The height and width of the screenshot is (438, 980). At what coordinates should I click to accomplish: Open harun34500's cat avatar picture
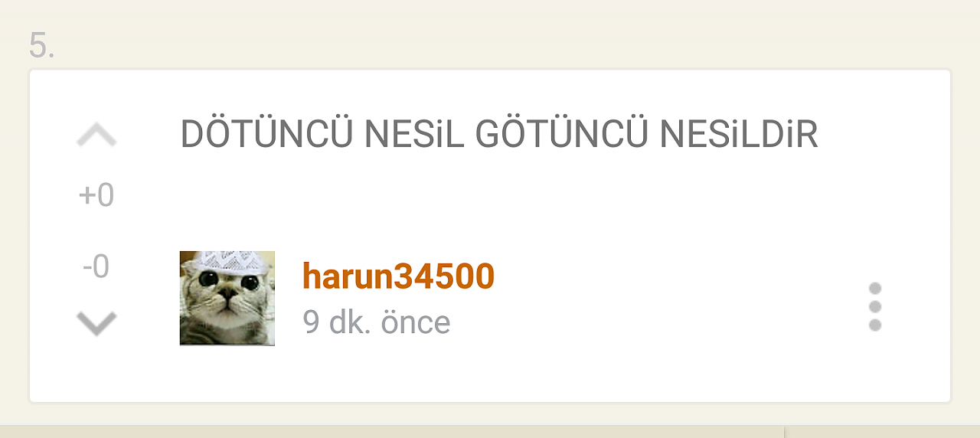(227, 298)
